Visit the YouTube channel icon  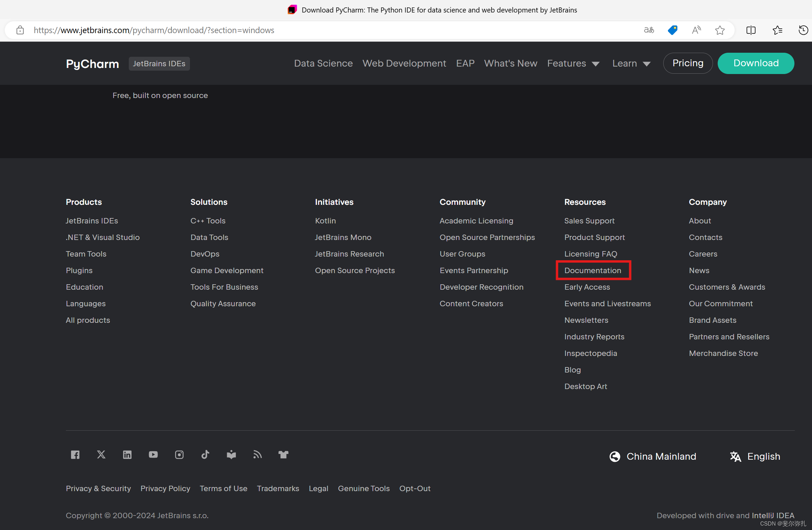point(153,455)
